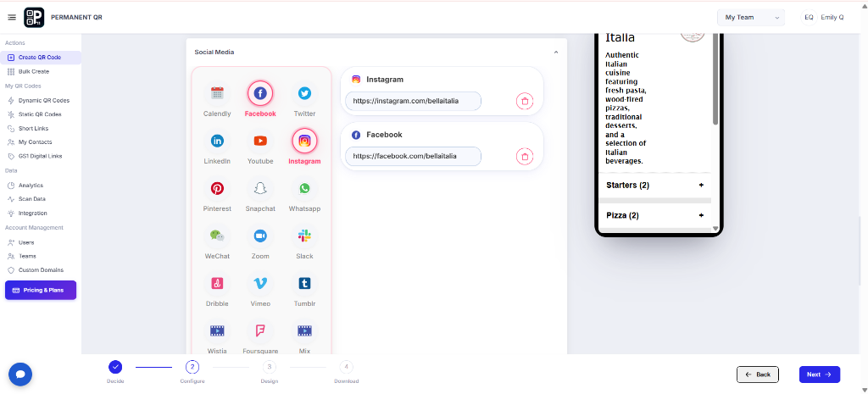
Task: Click the Pricing & Plans button
Action: click(41, 290)
